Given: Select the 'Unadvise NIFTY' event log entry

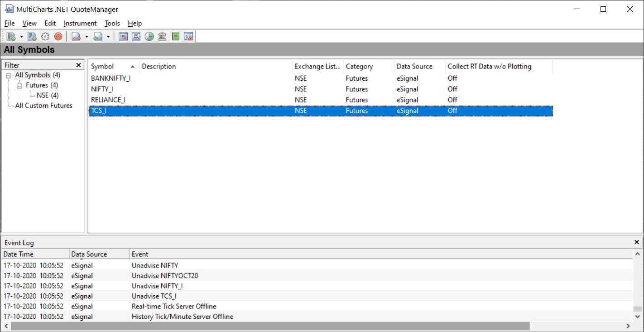Looking at the screenshot, I should coord(317,265).
